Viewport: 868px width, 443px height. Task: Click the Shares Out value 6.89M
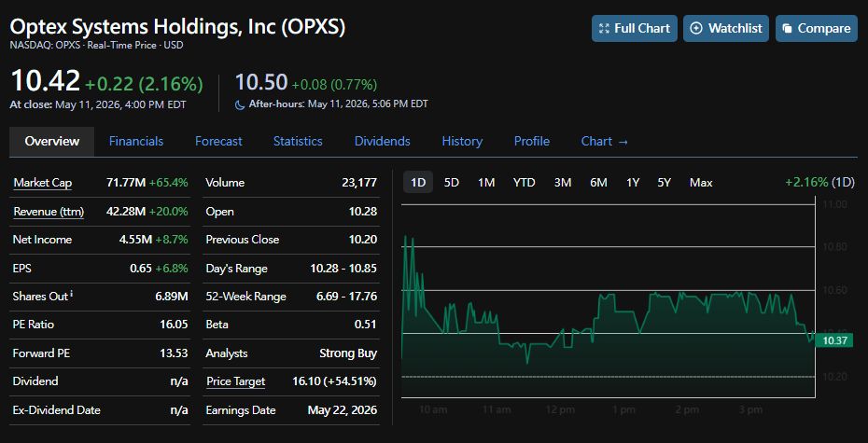(172, 297)
